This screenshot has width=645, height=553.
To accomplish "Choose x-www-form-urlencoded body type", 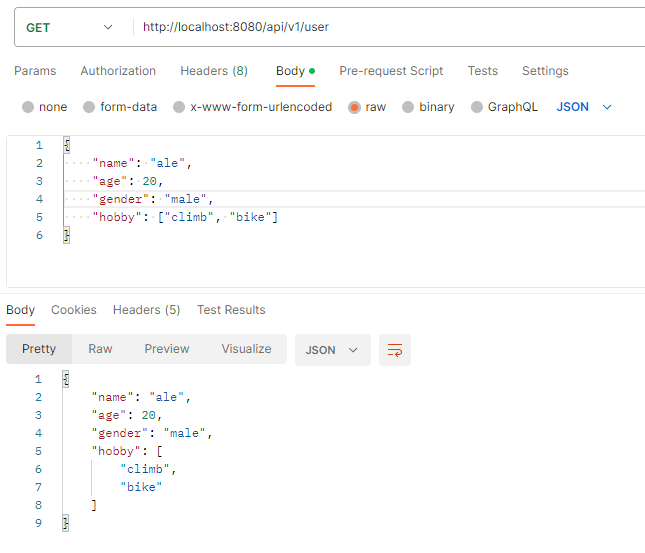I will (x=252, y=107).
